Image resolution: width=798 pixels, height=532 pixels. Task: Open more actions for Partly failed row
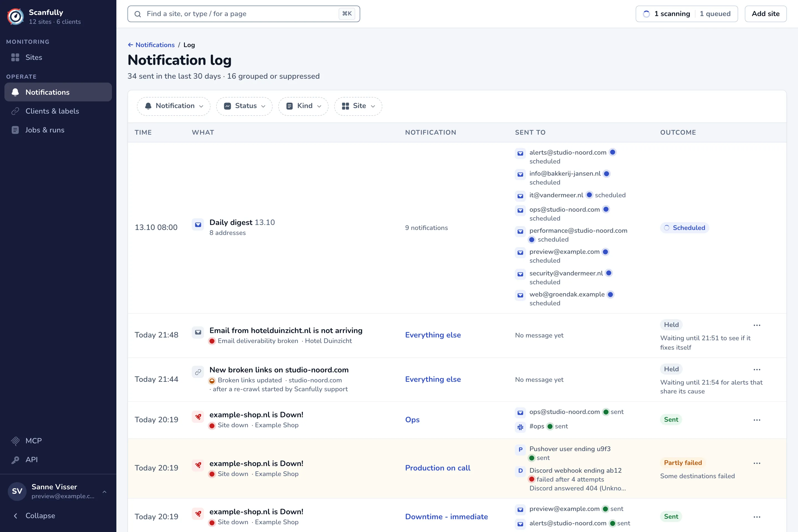[757, 463]
